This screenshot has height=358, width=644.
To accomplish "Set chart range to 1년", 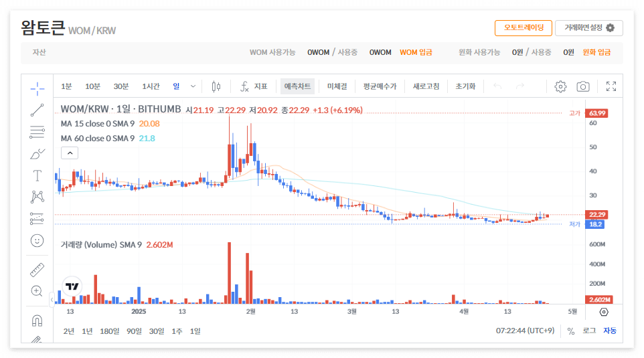I will click(87, 331).
